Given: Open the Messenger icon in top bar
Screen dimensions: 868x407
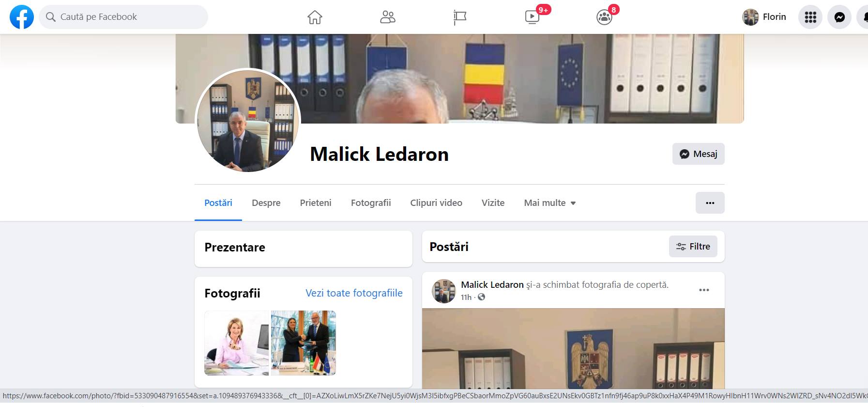Looking at the screenshot, I should click(x=839, y=17).
